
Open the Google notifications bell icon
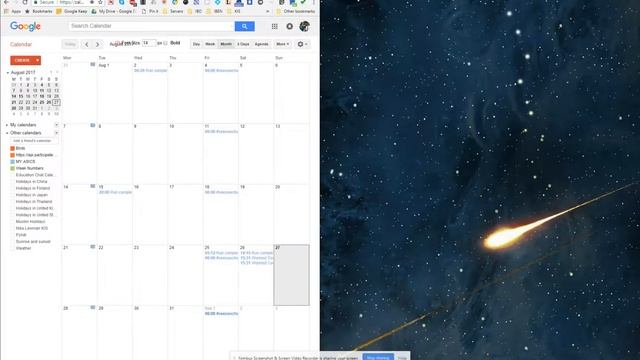point(289,26)
